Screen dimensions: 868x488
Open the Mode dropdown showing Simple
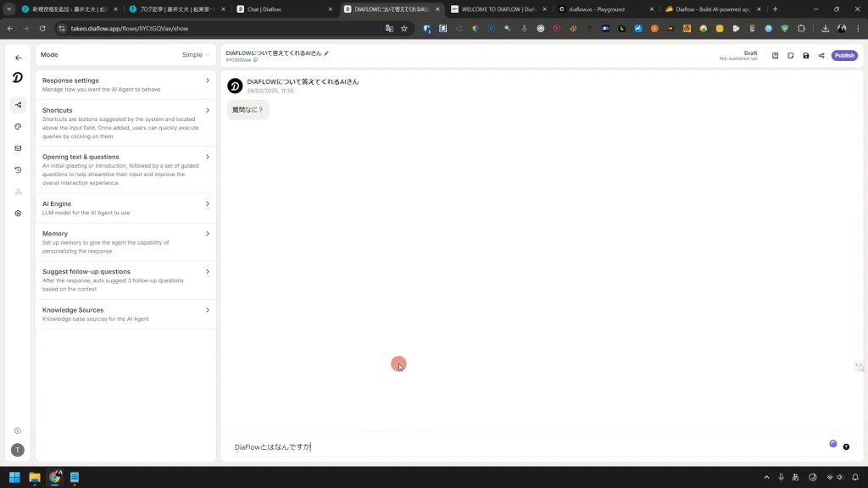(x=196, y=55)
